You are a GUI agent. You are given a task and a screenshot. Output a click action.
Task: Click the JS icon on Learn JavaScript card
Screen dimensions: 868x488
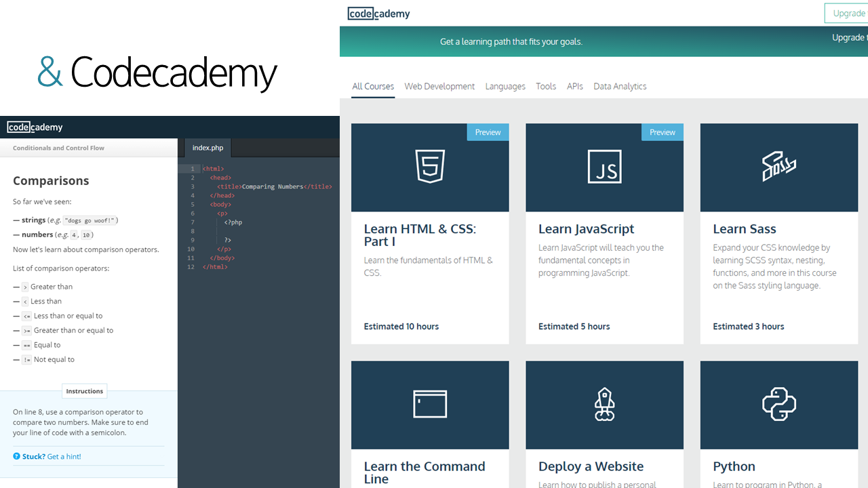point(604,167)
